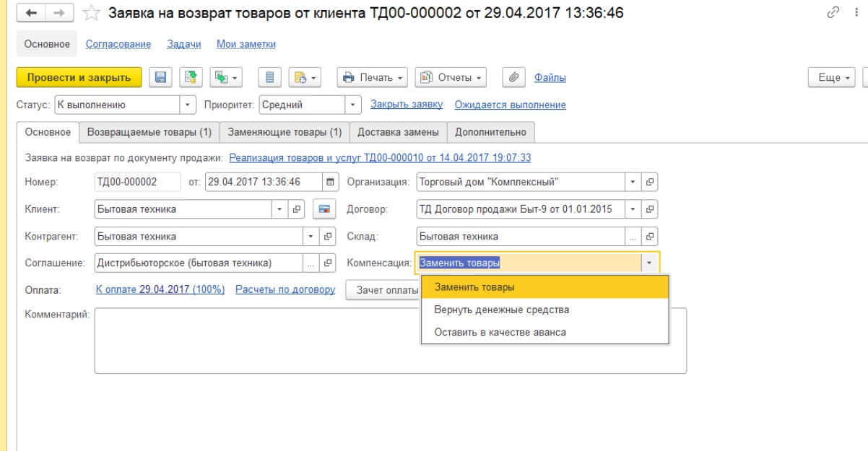The width and height of the screenshot is (868, 451).
Task: Switch to the Заменяющие товары (1) tab
Action: (x=285, y=132)
